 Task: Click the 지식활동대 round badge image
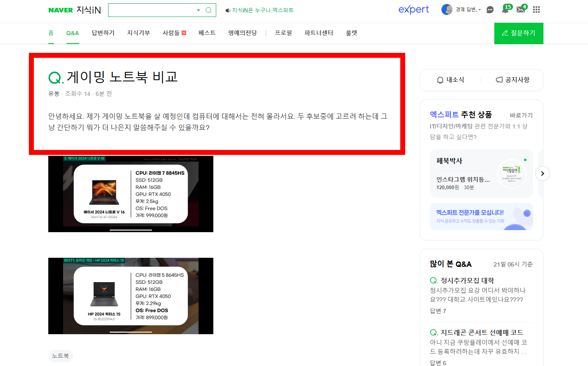click(512, 173)
